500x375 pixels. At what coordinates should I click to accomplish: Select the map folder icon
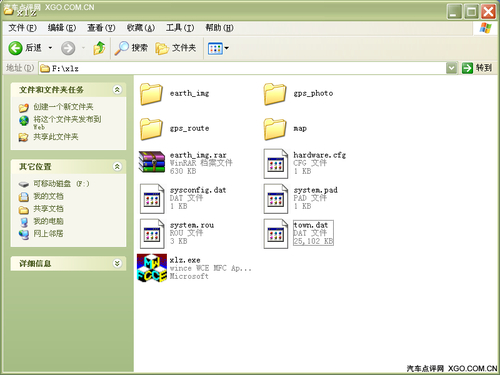click(275, 129)
